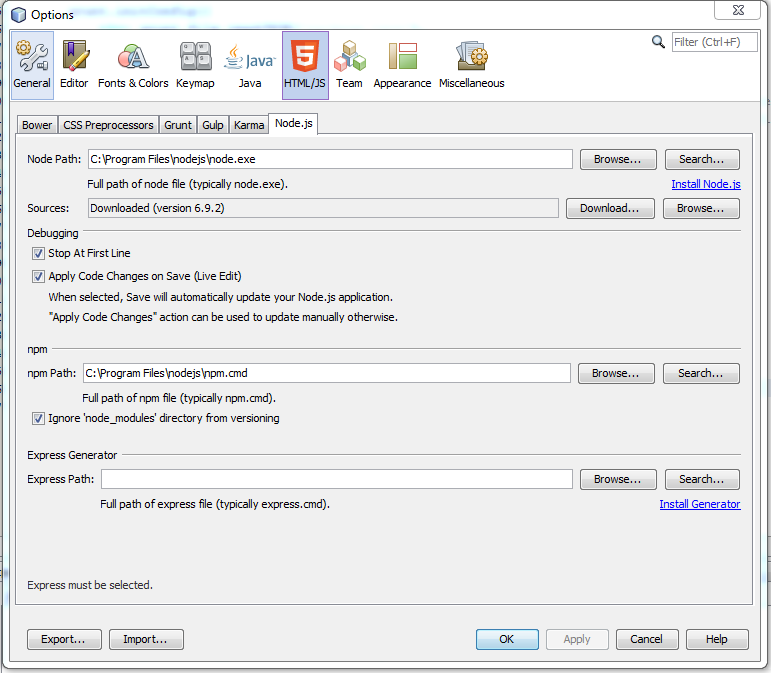
Task: Click Search next to npm Path
Action: point(701,374)
